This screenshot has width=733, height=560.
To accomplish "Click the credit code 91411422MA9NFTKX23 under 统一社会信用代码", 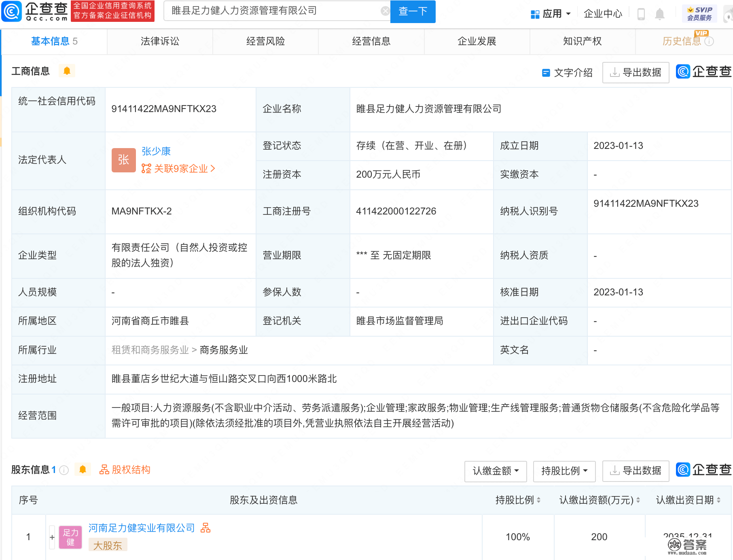I will (164, 109).
